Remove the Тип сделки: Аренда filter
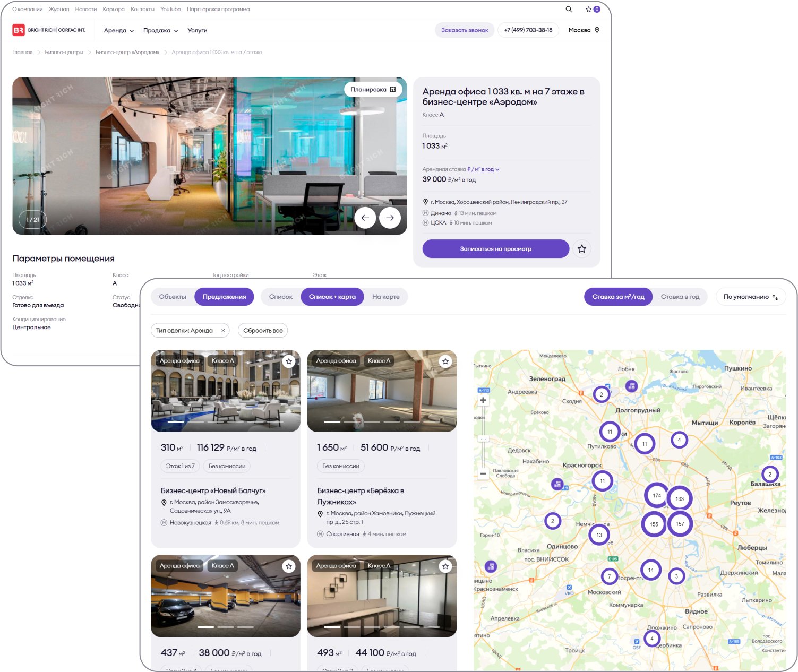This screenshot has width=798, height=672. (x=223, y=331)
